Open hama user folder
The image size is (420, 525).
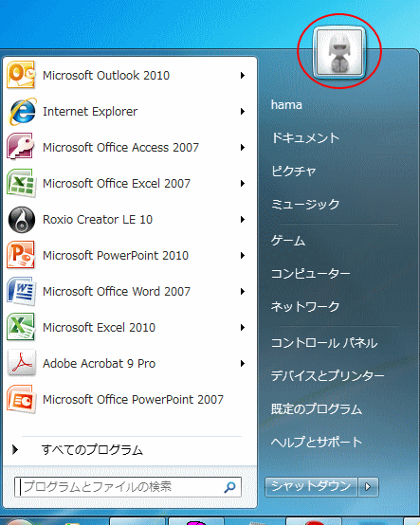[286, 105]
